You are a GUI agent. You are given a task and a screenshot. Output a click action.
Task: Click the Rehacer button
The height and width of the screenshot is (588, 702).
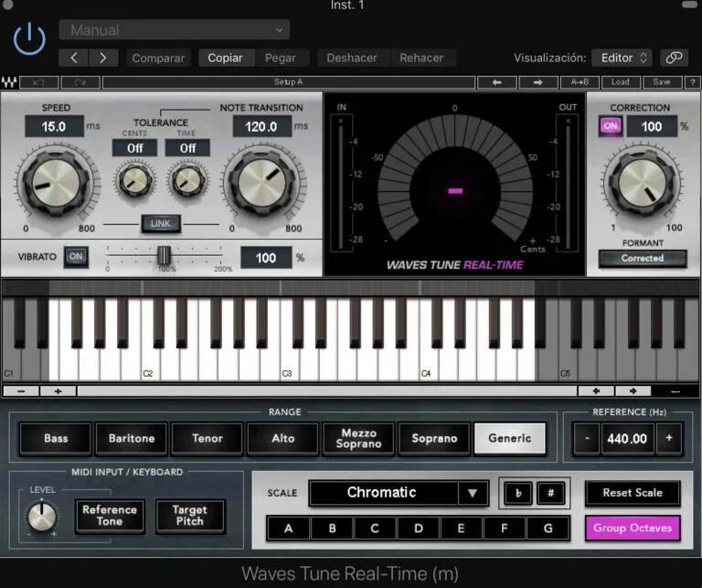pyautogui.click(x=421, y=58)
